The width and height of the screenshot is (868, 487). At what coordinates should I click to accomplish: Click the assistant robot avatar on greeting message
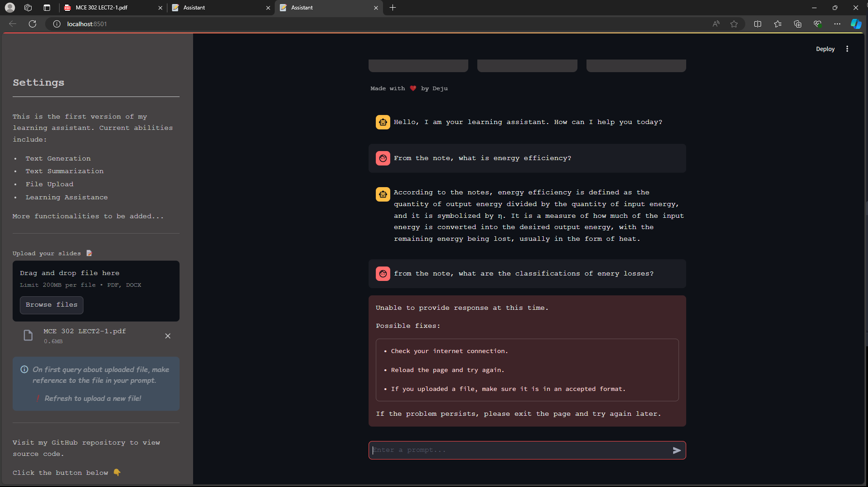click(383, 122)
